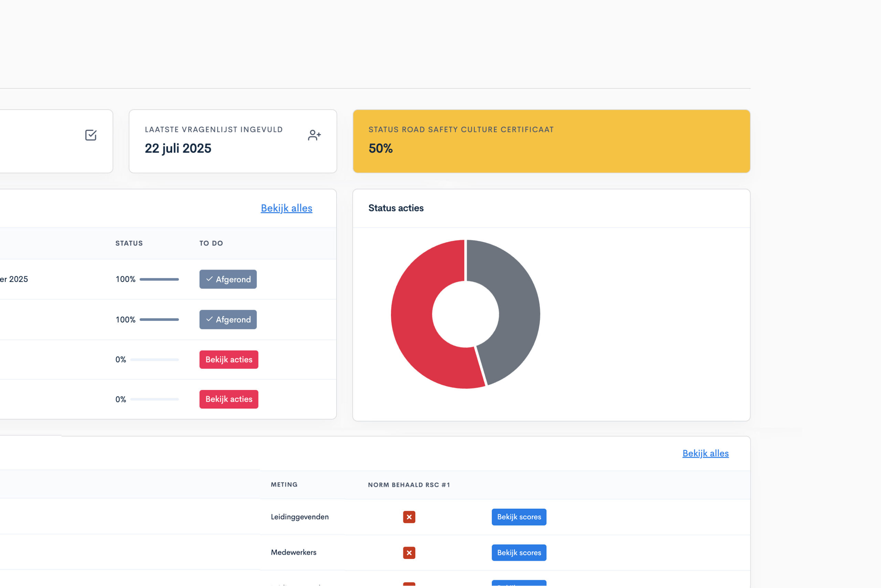The height and width of the screenshot is (588, 881).
Task: Open Bekijk alles link in the actions card
Action: click(286, 208)
